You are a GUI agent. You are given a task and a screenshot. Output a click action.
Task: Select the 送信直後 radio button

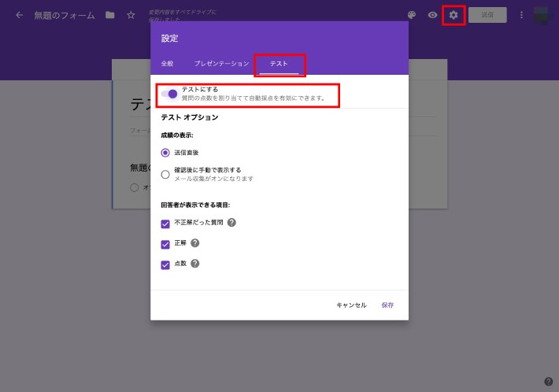click(165, 153)
